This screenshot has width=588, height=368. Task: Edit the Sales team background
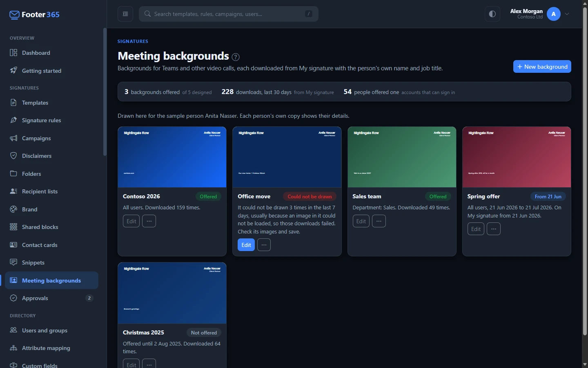point(361,221)
